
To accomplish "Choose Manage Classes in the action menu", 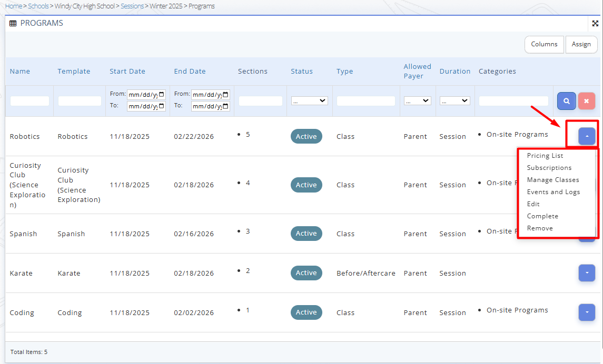I will click(552, 180).
